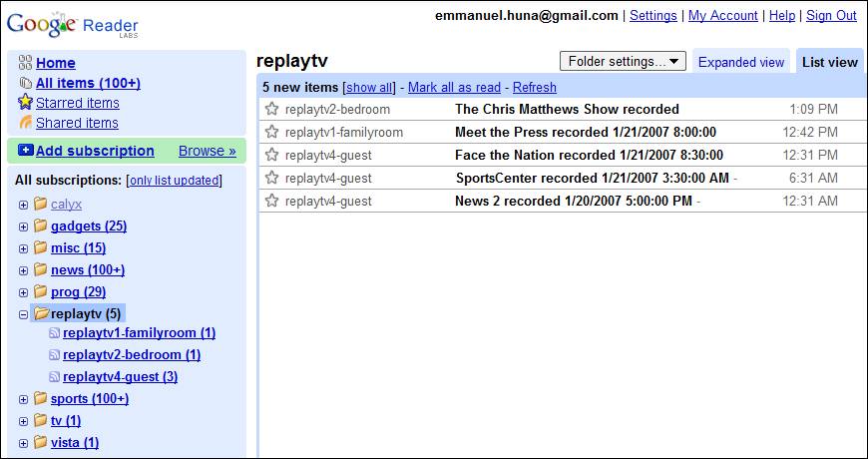868x459 pixels.
Task: Refresh the replaytv item list
Action: [x=534, y=88]
